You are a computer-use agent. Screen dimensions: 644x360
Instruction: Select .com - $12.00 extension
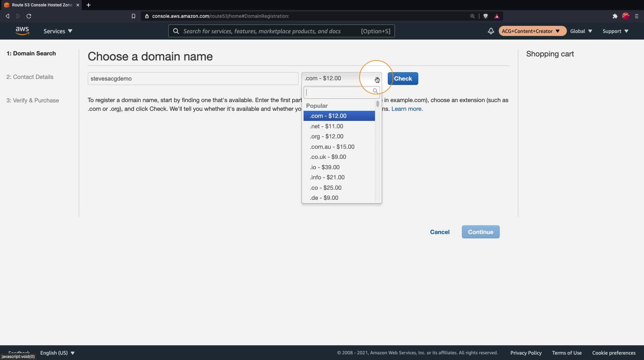[x=339, y=116]
